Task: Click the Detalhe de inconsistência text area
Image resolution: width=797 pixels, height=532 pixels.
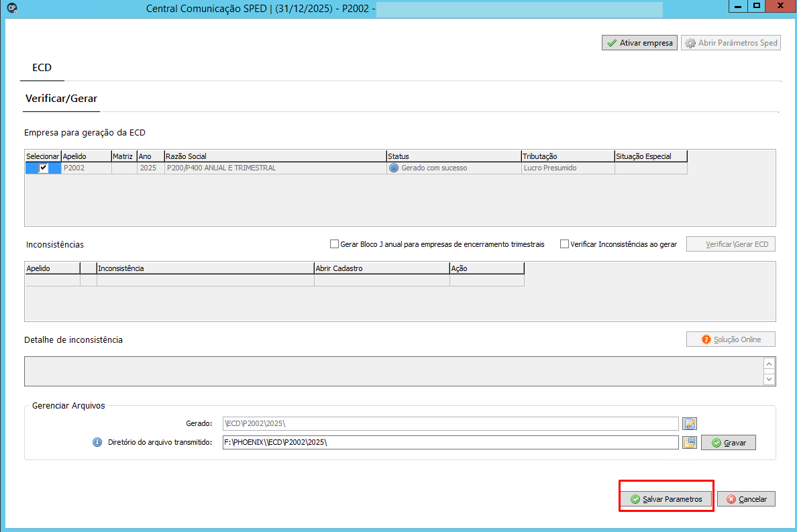Action: 393,372
